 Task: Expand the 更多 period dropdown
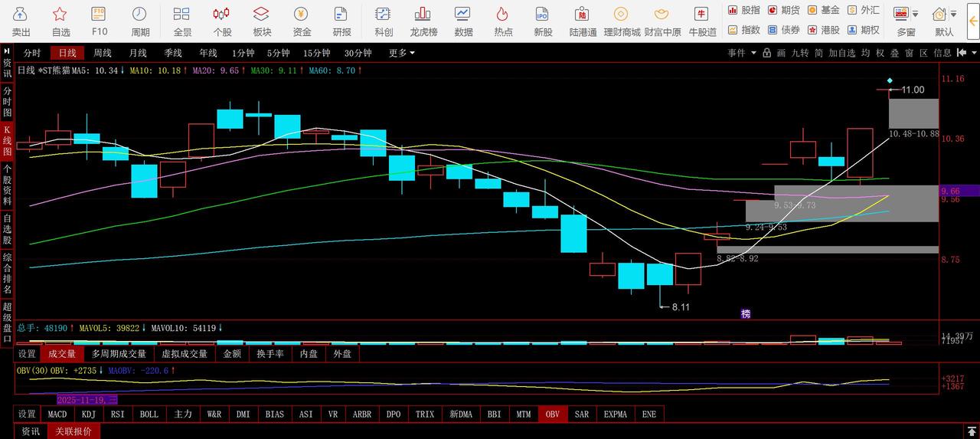[401, 53]
